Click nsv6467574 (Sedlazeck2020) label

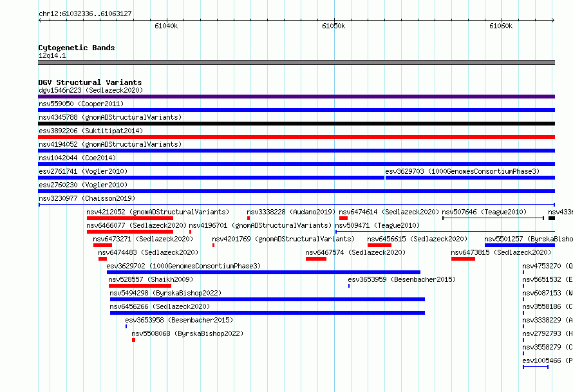355,252
